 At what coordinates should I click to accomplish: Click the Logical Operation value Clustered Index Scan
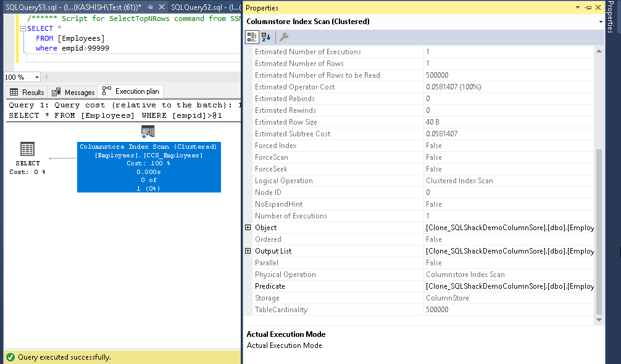tap(459, 180)
